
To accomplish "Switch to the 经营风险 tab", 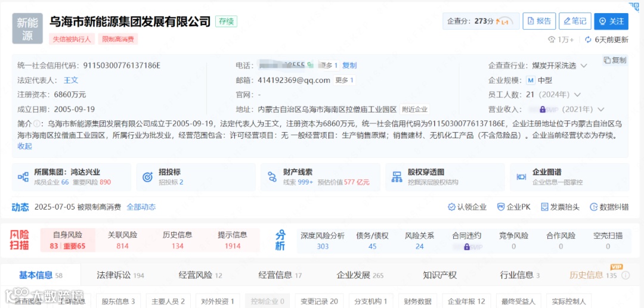I will (x=200, y=275).
